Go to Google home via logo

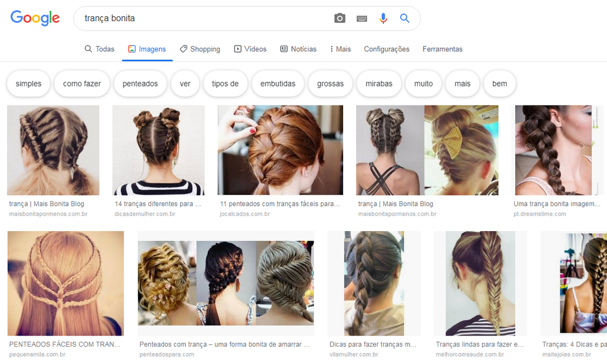pyautogui.click(x=35, y=18)
